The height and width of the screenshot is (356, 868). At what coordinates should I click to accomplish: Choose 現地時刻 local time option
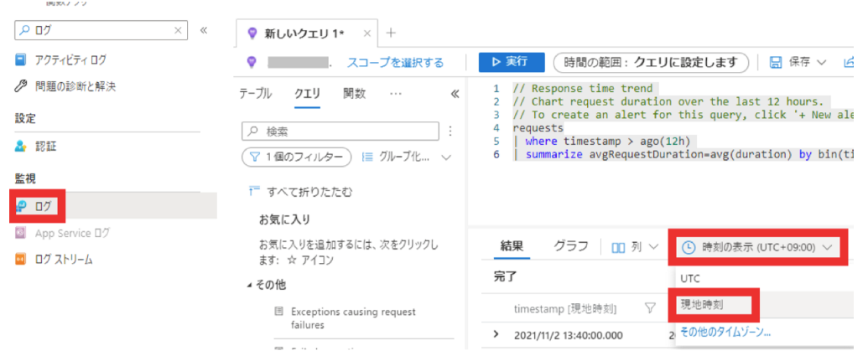tap(702, 304)
